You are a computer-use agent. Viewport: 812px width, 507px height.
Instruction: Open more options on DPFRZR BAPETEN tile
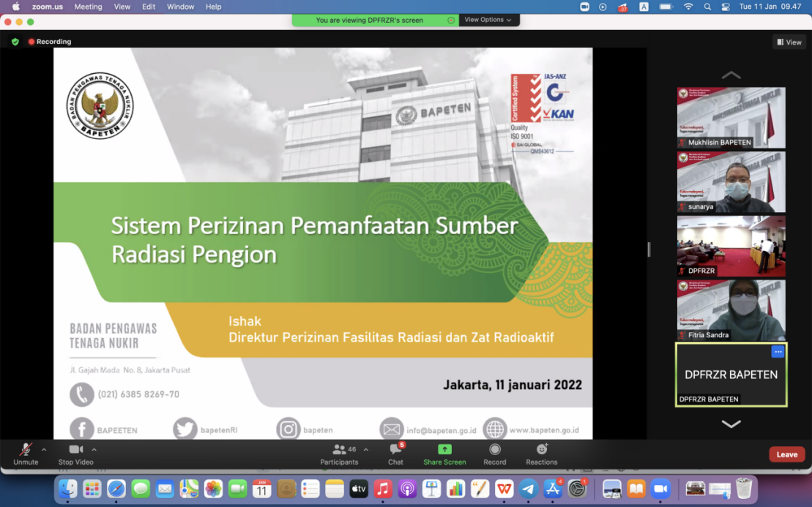tap(778, 352)
